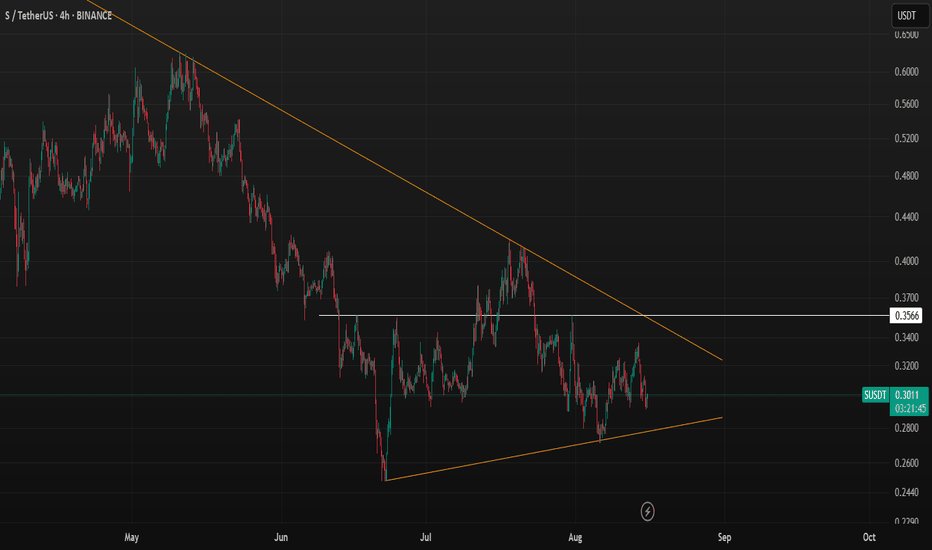This screenshot has width=932, height=550.
Task: Click the 03:21:45 countdown timer
Action: point(909,408)
